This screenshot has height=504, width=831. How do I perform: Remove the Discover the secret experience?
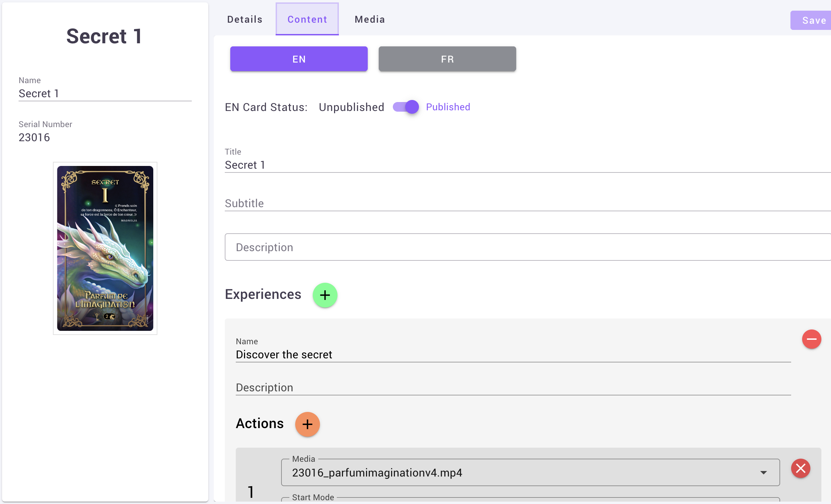(811, 339)
